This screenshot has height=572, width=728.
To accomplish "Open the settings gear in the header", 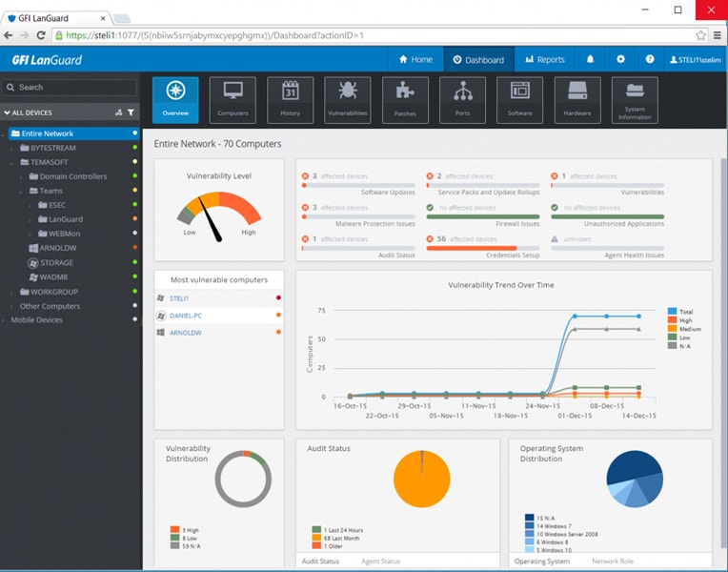I will [620, 59].
